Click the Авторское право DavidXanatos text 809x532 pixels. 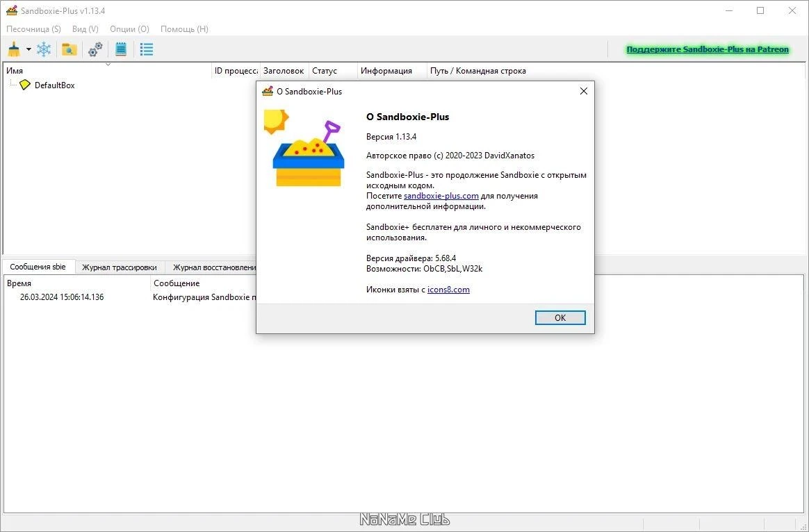click(x=450, y=155)
